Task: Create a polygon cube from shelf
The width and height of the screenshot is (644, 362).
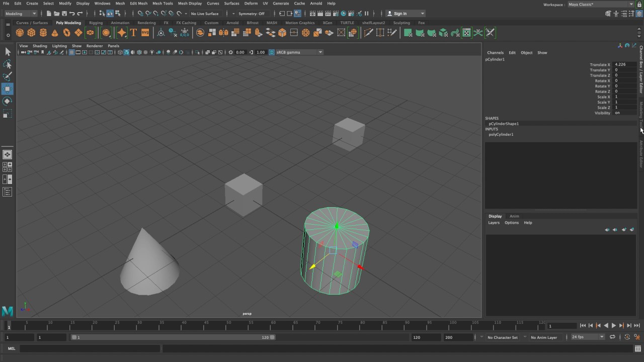Action: coord(31,33)
